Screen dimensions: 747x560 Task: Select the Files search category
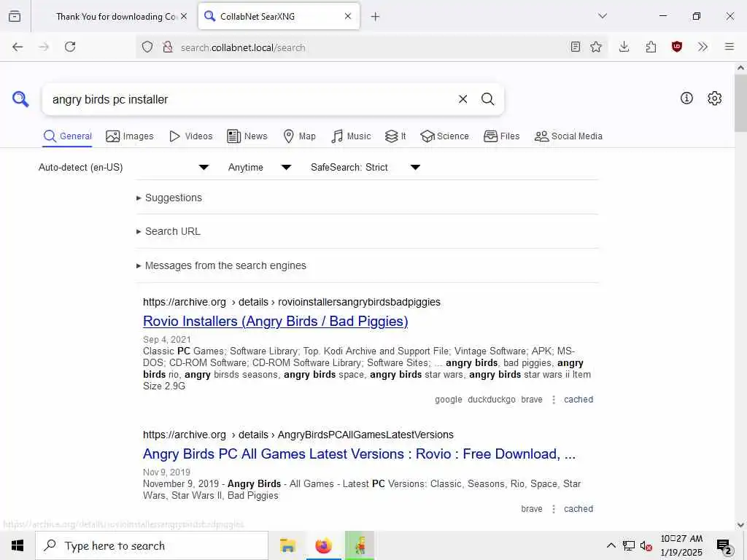point(501,136)
